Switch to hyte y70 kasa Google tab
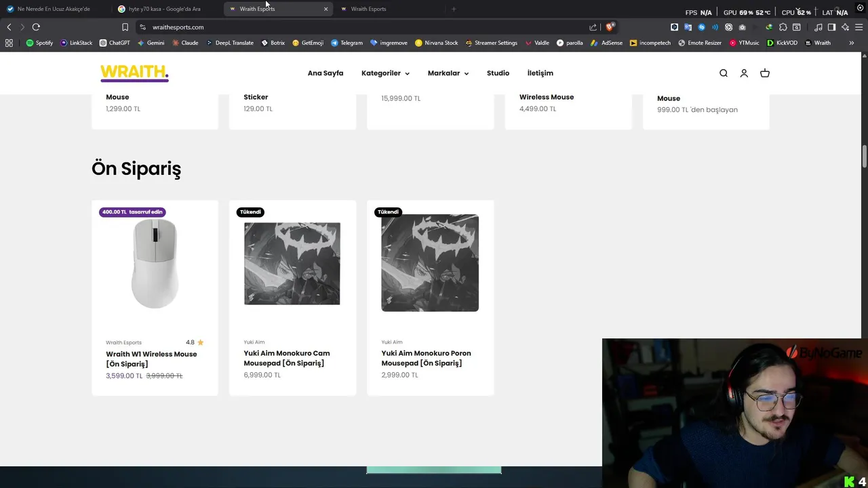 click(x=166, y=9)
